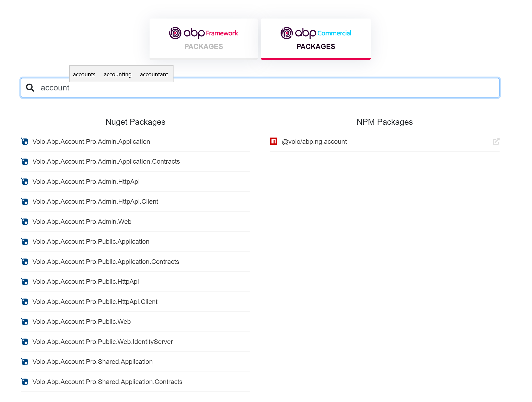Click NuGet icon for Volo.Abp.Account.Pro.Public.Web
Screen dimensions: 532x402
coord(25,322)
